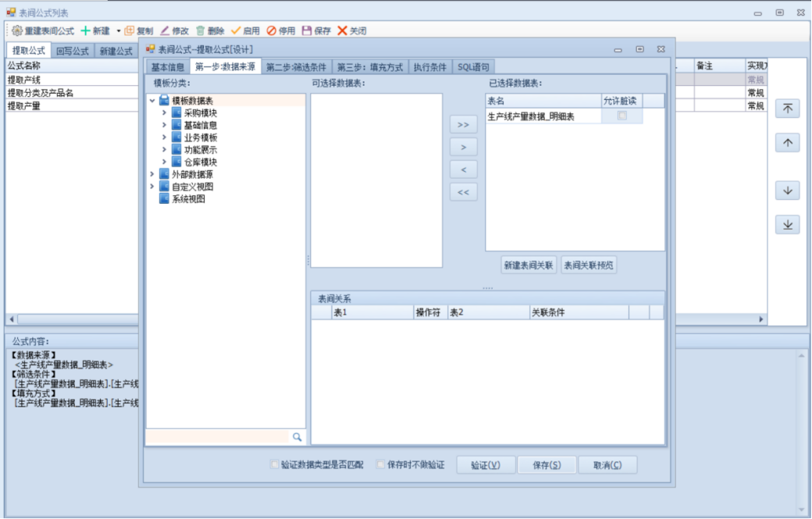Viewport: 812px width, 519px height.
Task: Check the 保存时不做验证 option
Action: 381,465
